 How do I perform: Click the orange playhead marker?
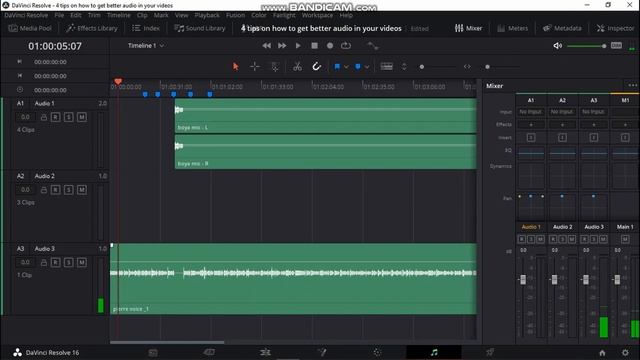click(x=118, y=82)
